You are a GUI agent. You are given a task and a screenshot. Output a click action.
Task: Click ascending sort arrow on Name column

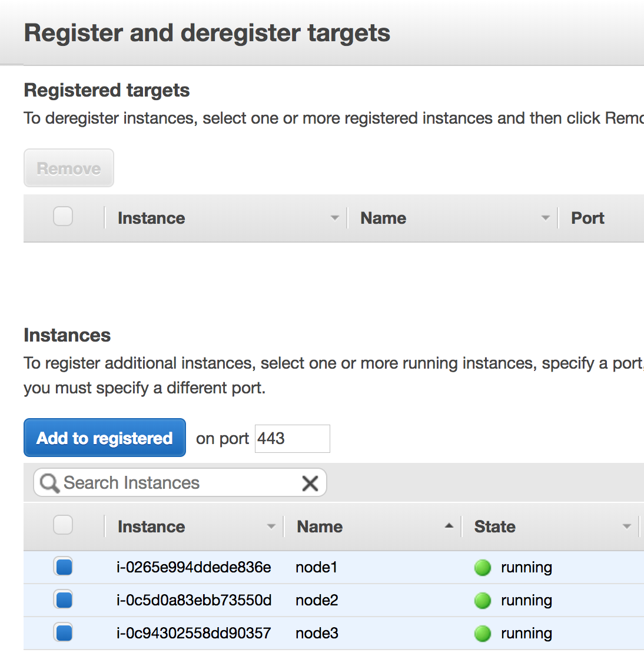coord(449,526)
